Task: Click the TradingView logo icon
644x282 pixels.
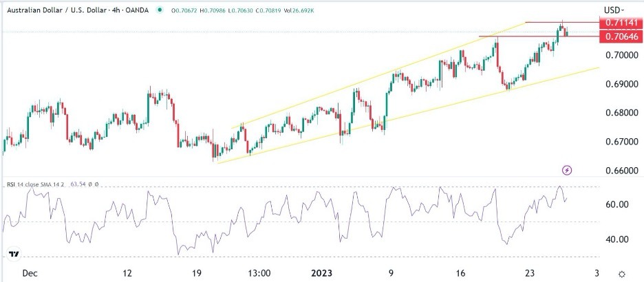Action: 13,255
